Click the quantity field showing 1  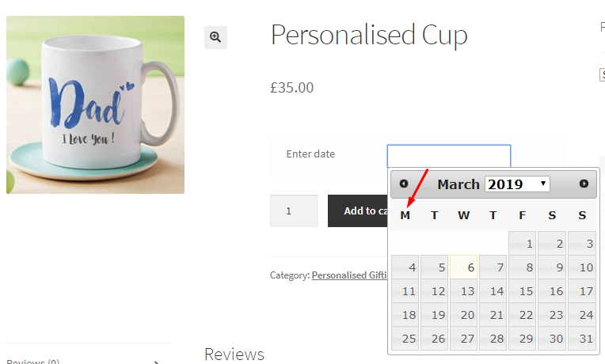click(x=294, y=211)
